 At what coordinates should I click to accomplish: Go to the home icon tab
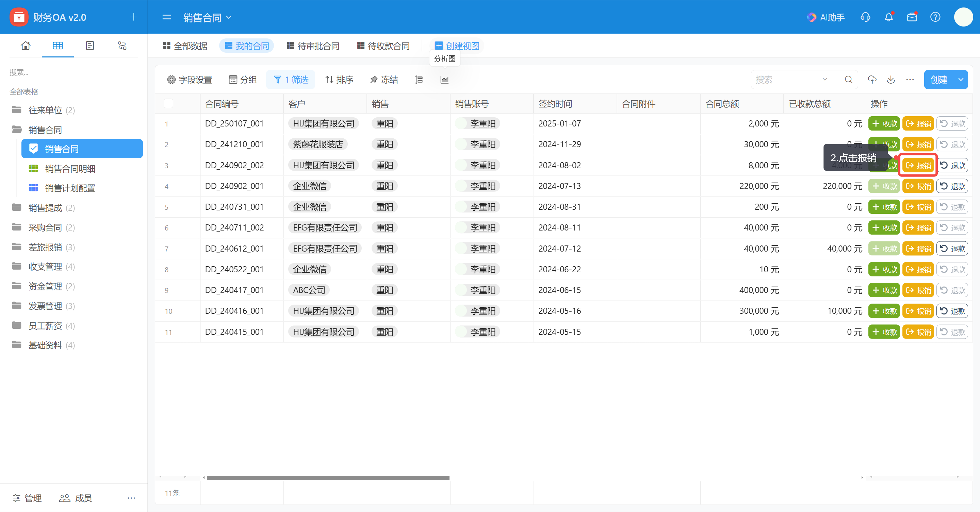click(26, 46)
